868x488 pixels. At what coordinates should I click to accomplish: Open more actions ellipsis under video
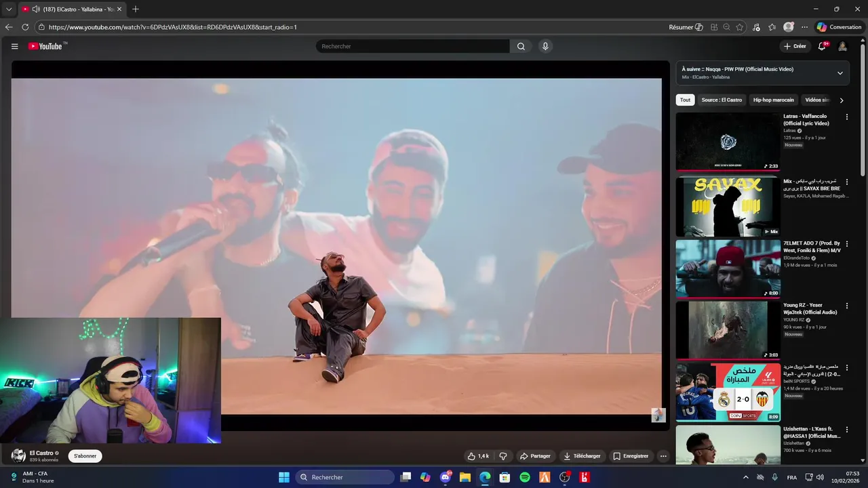663,456
